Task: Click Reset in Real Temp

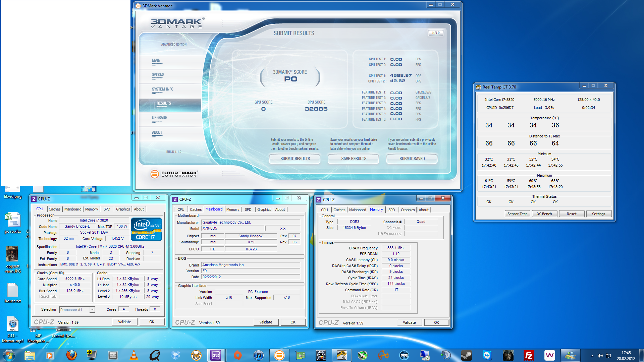Action: 572,214
